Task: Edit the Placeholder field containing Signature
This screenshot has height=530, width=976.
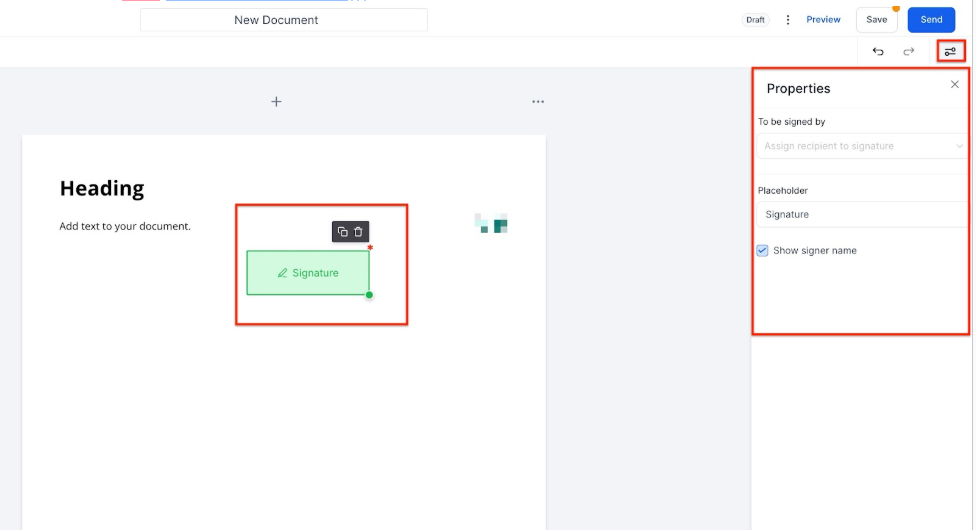Action: (x=861, y=214)
